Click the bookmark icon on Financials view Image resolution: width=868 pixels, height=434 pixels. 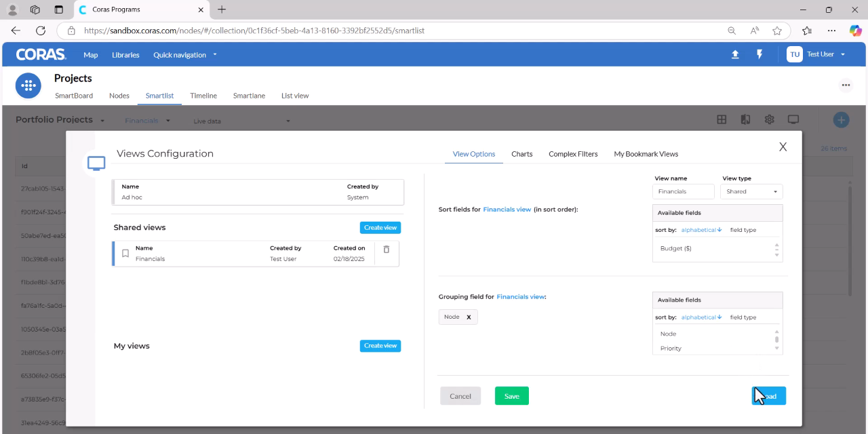click(125, 253)
